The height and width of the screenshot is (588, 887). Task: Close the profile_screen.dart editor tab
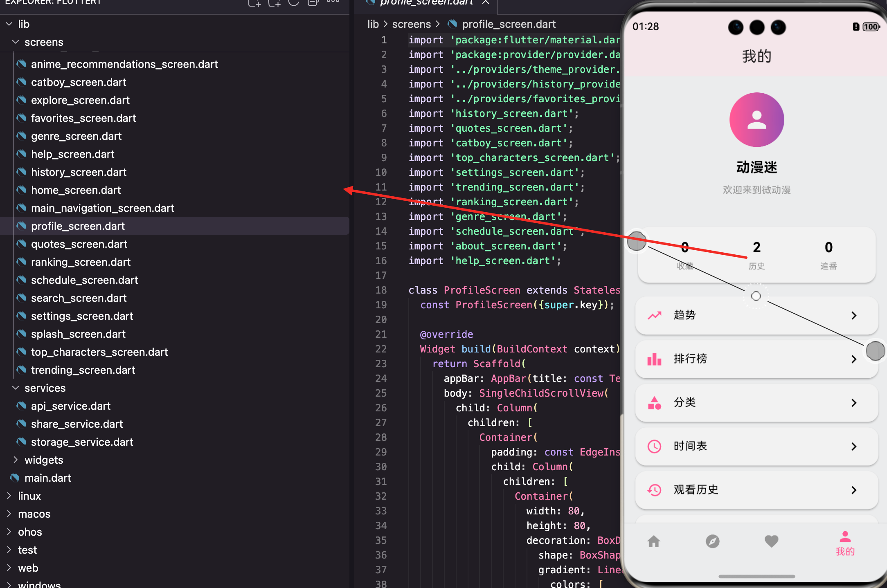point(486,2)
